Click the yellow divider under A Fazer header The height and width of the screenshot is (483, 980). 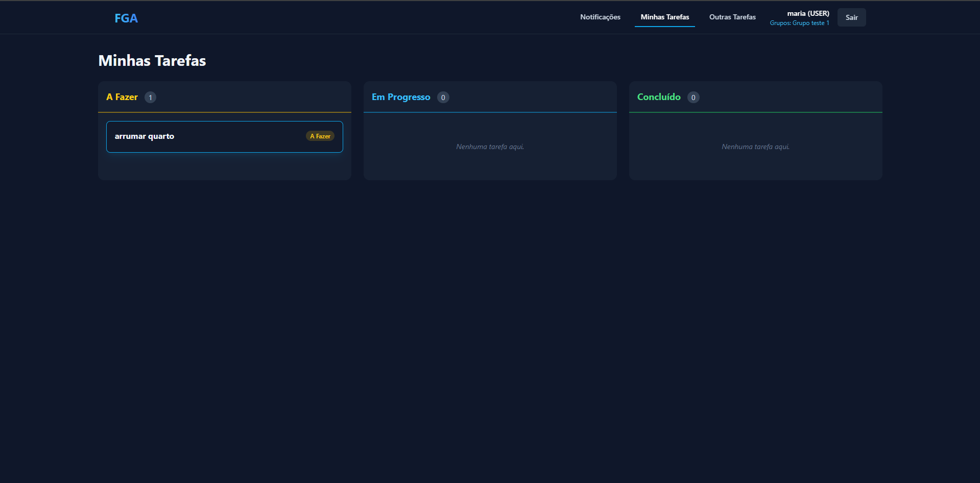[x=225, y=112]
